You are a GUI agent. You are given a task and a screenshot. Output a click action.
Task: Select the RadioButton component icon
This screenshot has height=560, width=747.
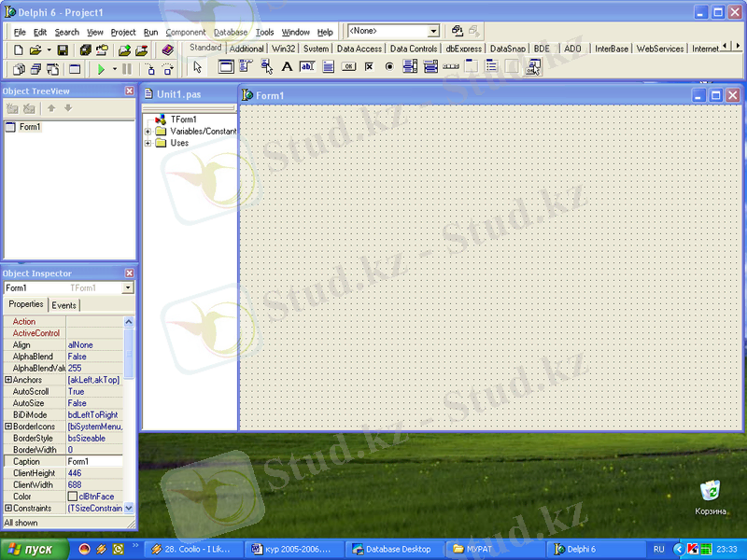tap(391, 66)
